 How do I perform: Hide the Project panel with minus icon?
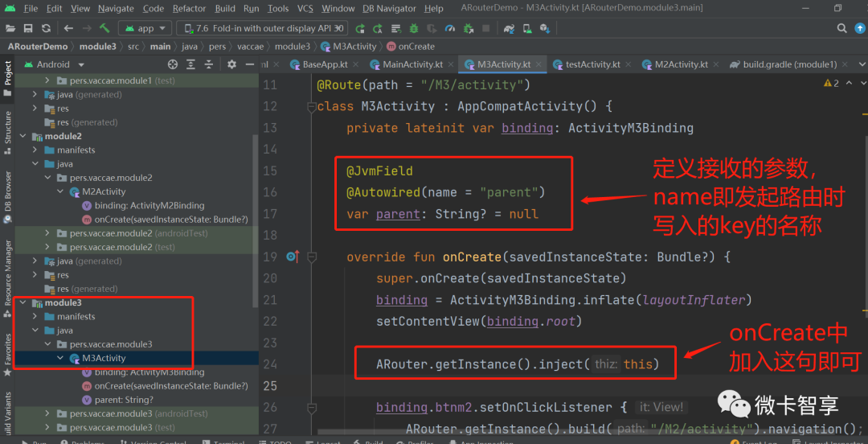pos(250,64)
